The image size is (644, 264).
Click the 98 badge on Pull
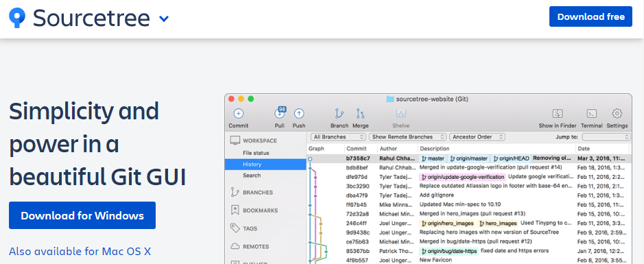click(x=282, y=109)
